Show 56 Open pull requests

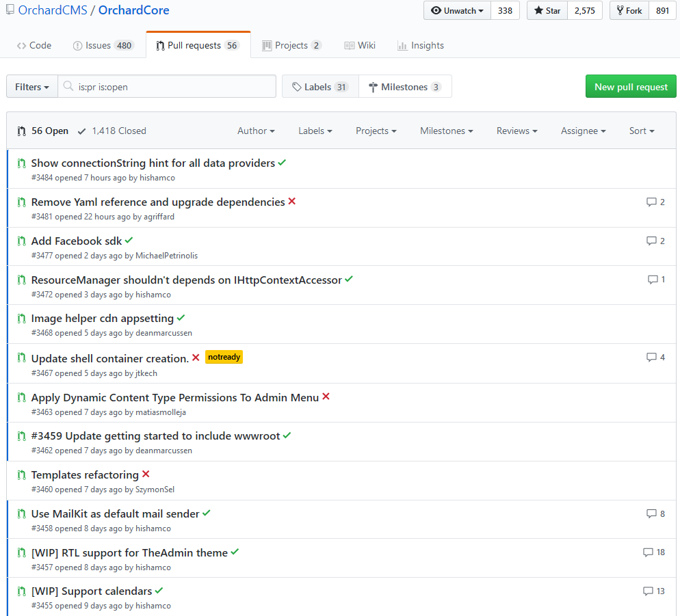coord(43,131)
